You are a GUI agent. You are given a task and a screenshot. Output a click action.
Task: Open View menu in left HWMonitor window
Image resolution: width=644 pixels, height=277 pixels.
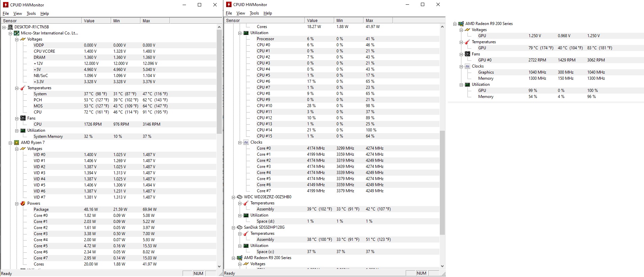point(18,14)
